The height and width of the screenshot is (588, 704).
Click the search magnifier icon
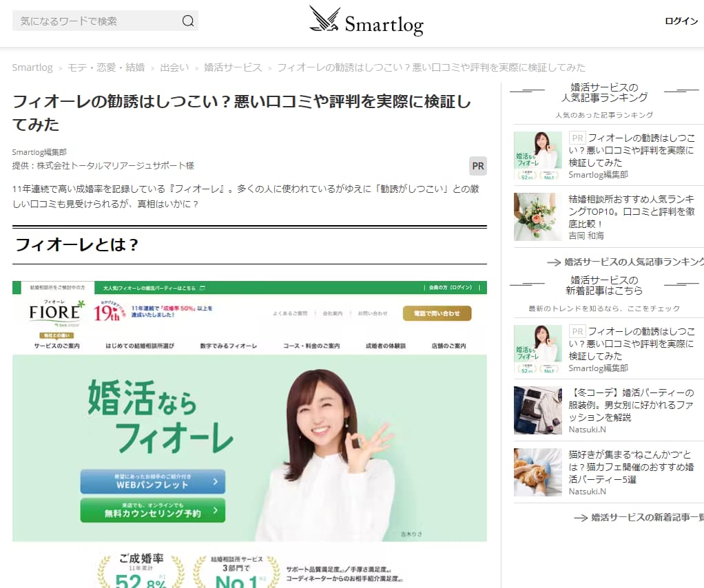click(x=188, y=21)
